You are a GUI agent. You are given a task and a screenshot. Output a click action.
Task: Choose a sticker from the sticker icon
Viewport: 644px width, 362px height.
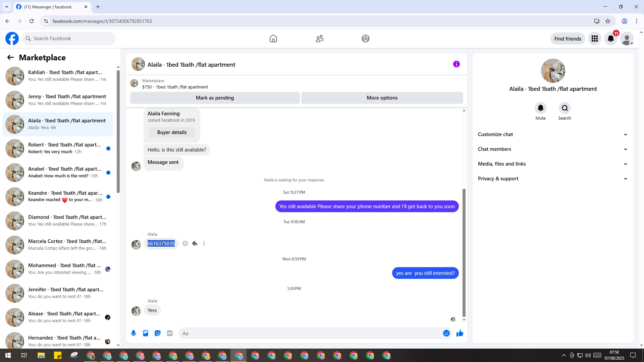(x=158, y=333)
